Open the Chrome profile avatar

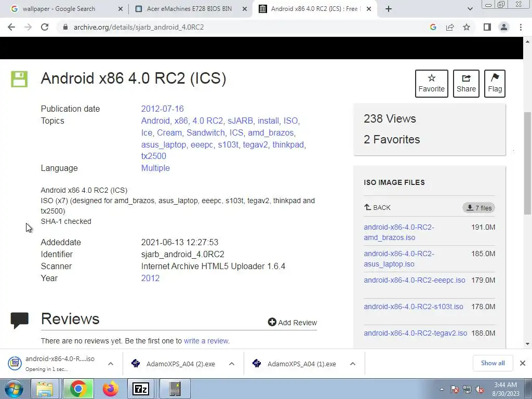tap(504, 27)
